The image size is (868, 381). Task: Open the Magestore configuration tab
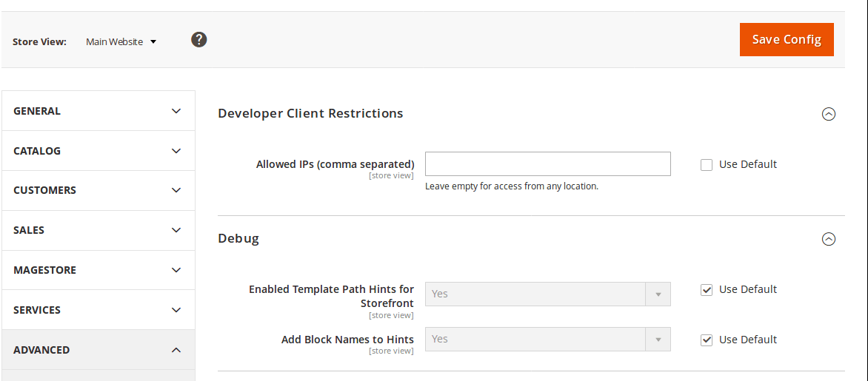(x=44, y=270)
